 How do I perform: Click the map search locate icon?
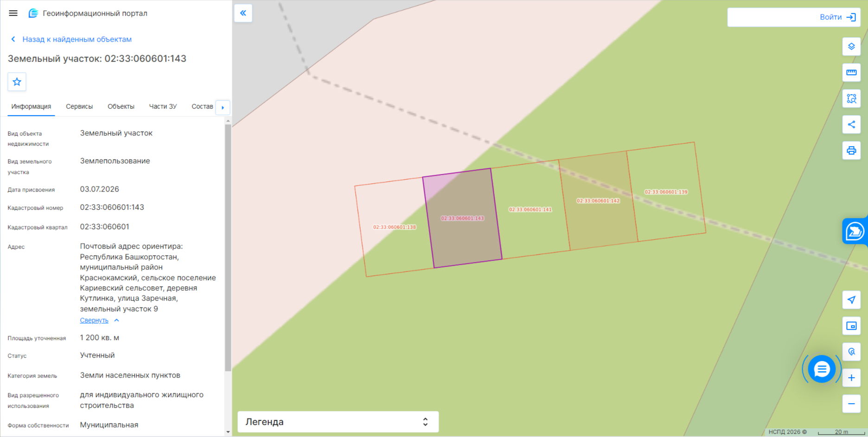pos(851,352)
